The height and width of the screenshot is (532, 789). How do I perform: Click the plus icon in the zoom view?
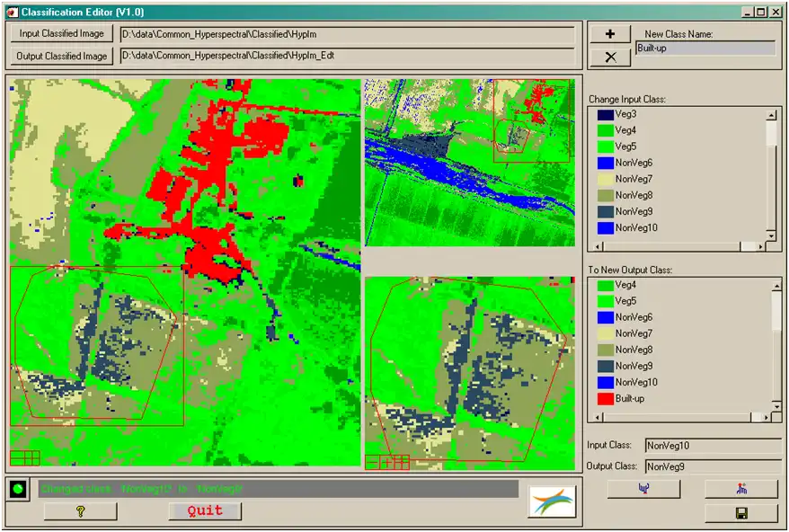pos(386,462)
